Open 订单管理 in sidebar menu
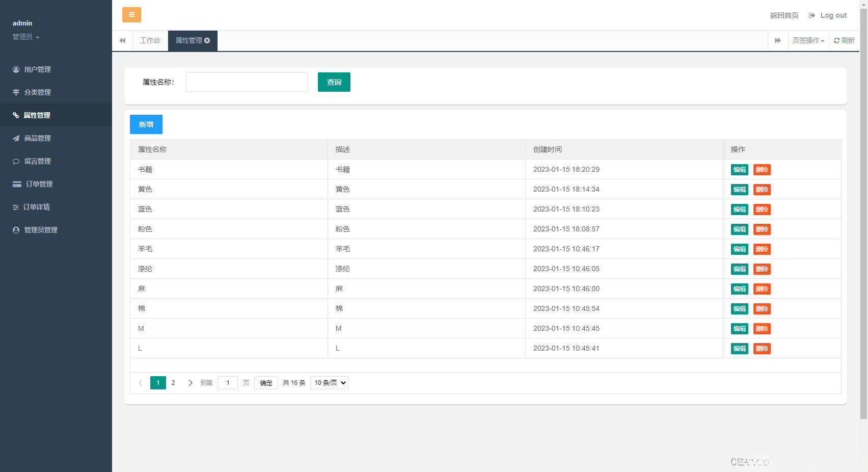The image size is (868, 472). click(56, 184)
